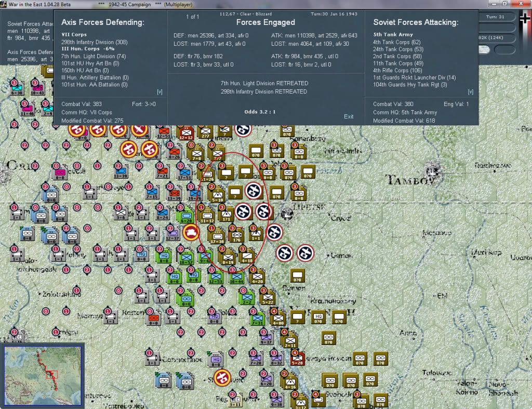Exit the combat report dialog
Image resolution: width=532 pixels, height=409 pixels.
tap(349, 116)
